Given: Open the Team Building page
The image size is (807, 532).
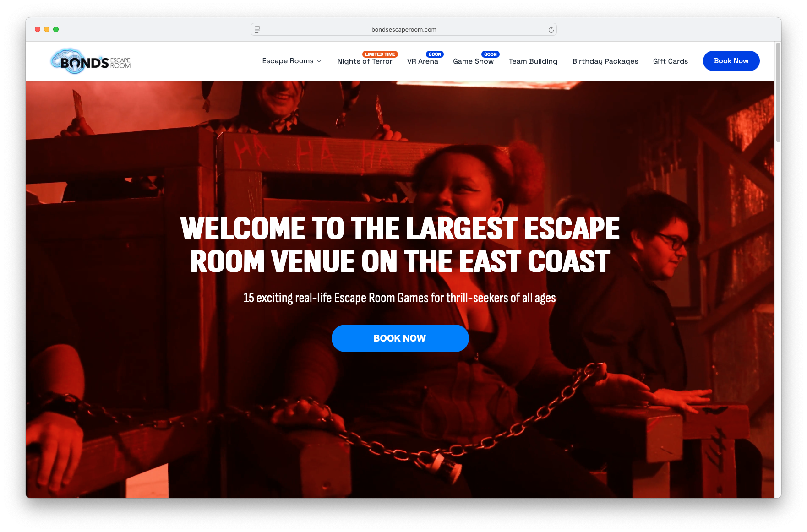Looking at the screenshot, I should pos(533,61).
